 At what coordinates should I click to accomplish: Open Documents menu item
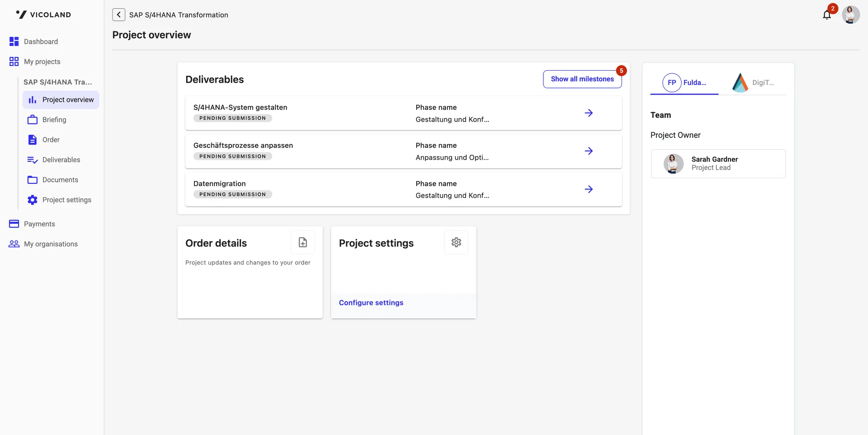point(61,180)
